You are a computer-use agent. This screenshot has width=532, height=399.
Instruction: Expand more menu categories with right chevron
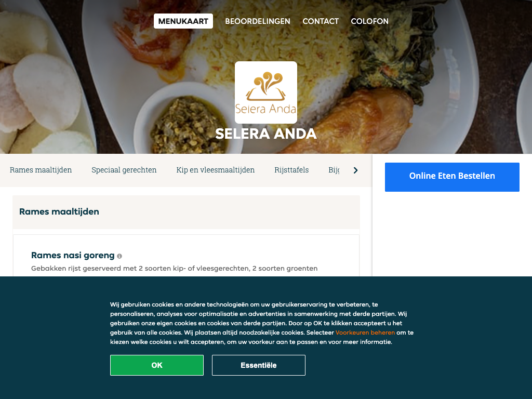355,170
